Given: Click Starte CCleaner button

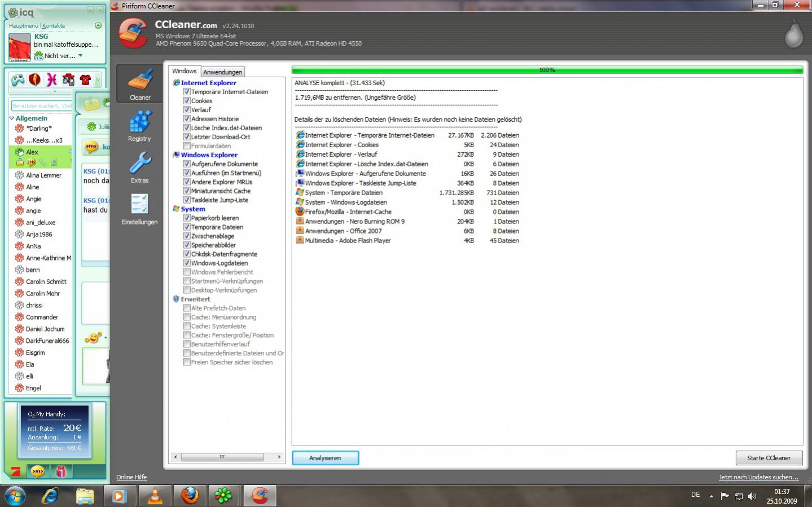Looking at the screenshot, I should (x=769, y=458).
